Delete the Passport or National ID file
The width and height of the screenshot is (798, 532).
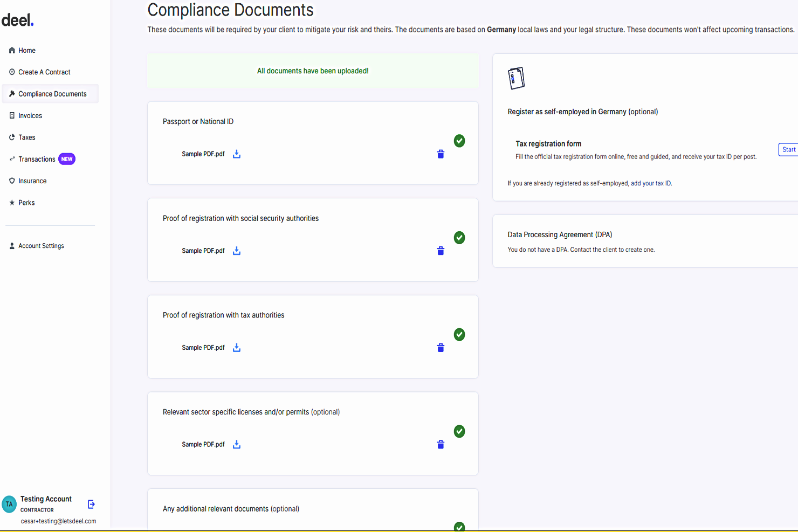441,154
